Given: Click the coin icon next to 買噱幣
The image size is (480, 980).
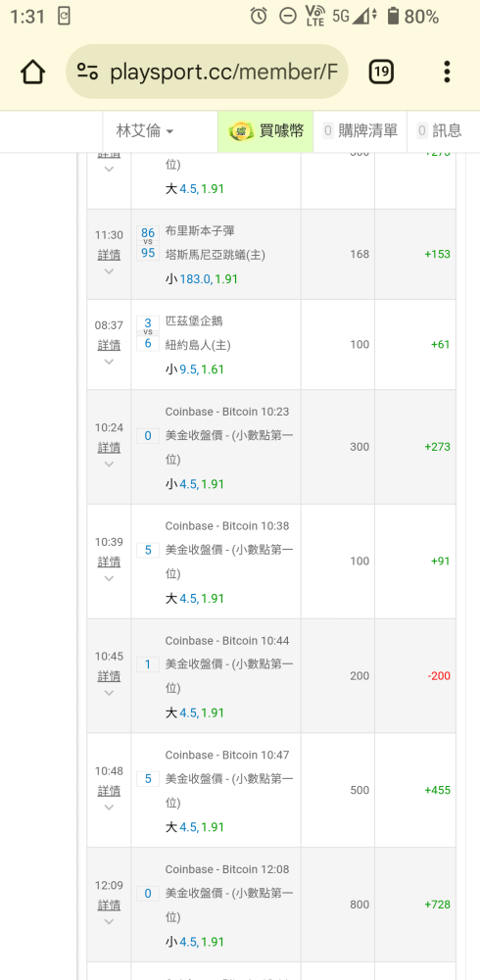Looking at the screenshot, I should 241,130.
